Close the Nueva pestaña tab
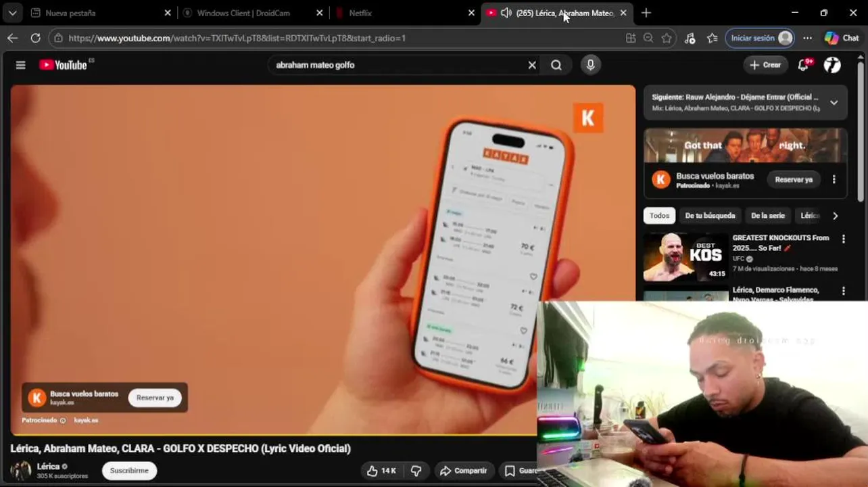Viewport: 868px width, 487px height. [x=168, y=13]
